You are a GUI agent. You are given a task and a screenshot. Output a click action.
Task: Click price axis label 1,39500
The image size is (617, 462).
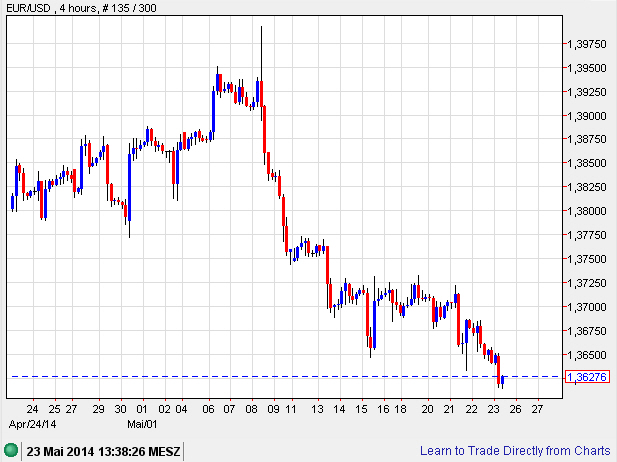587,68
